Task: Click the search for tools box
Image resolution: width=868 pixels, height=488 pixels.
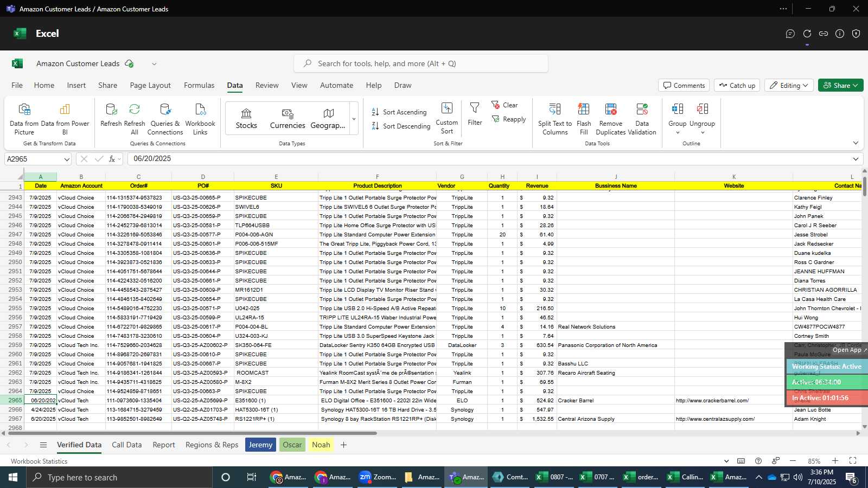Action: coord(421,64)
